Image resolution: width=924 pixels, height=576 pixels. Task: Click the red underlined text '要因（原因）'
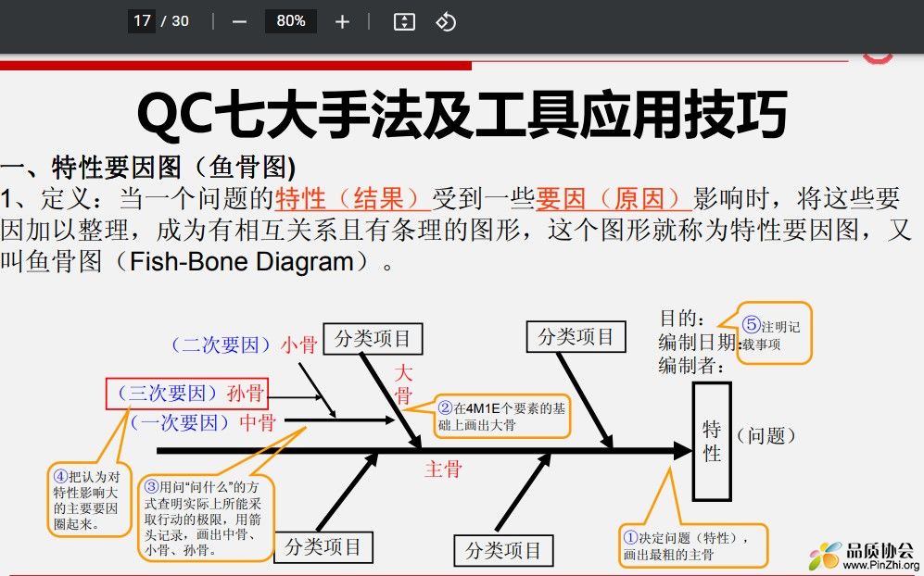pos(613,198)
